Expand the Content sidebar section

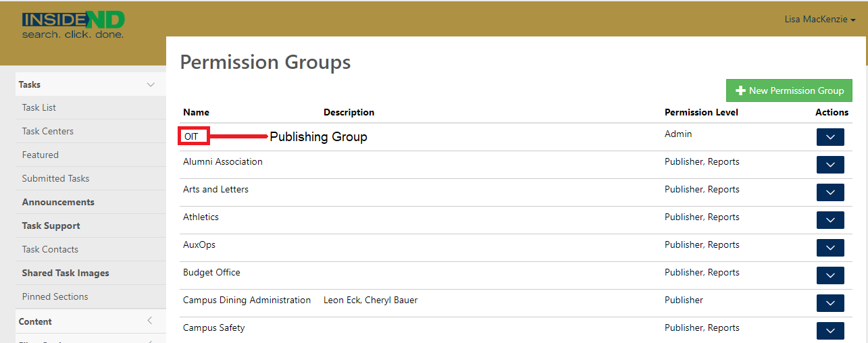coord(150,321)
